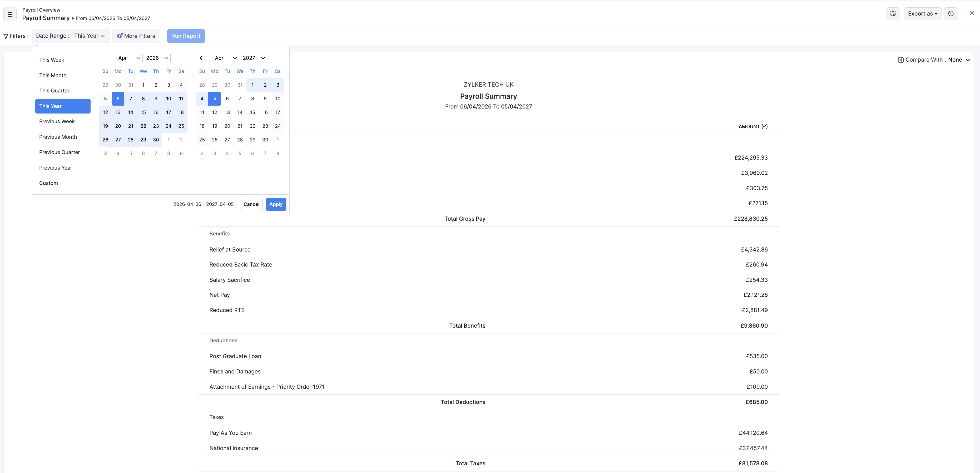Click the Post Graduate Loan row label
Image resolution: width=980 pixels, height=473 pixels.
235,356
